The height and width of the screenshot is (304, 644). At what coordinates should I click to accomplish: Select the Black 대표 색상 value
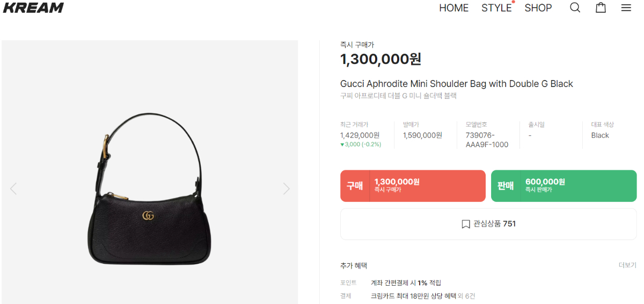(x=600, y=135)
